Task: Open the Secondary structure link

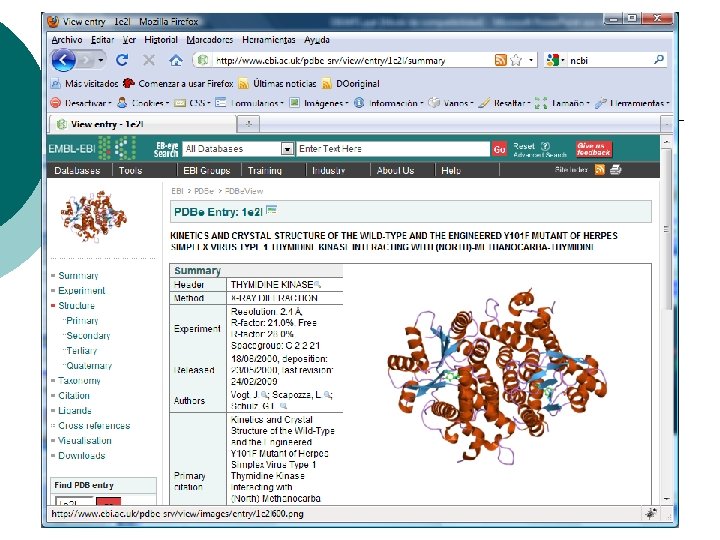Action: [88, 336]
